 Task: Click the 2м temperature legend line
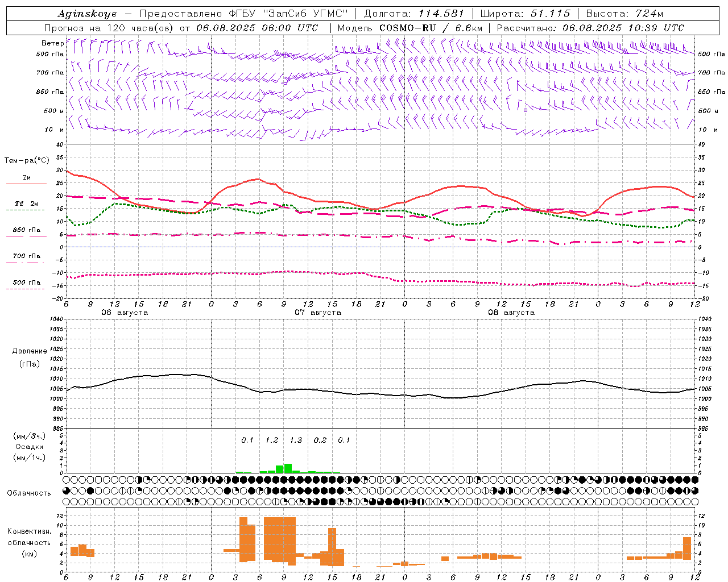(26, 184)
